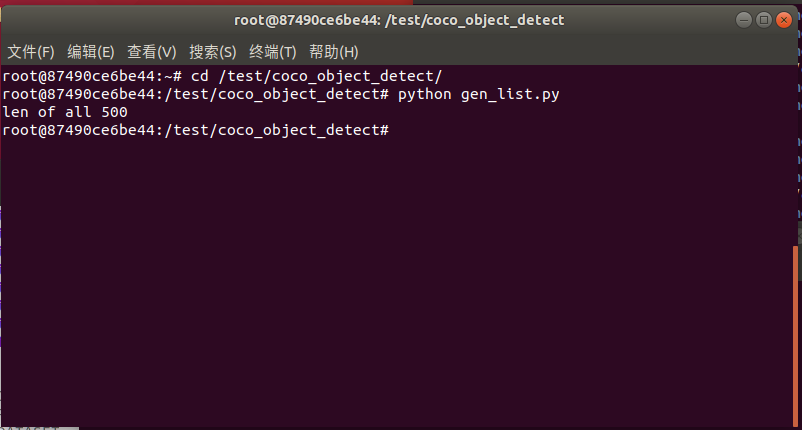Open the 搜索(S) menu

click(x=213, y=52)
